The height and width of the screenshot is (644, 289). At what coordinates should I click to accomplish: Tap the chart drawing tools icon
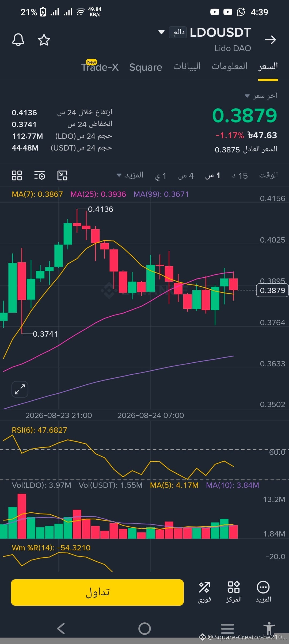pos(62,175)
